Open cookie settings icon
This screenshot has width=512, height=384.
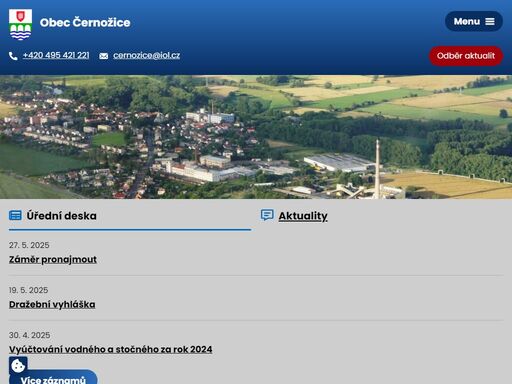(18, 366)
